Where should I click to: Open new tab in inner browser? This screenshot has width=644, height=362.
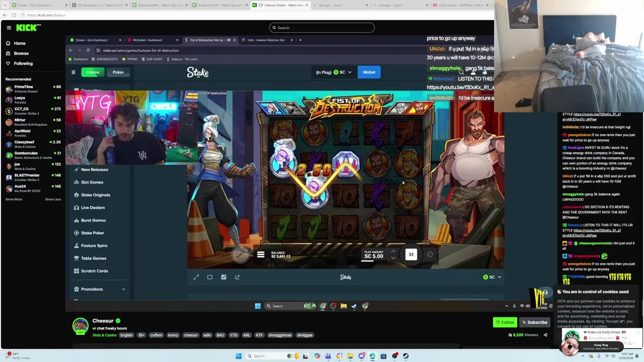(x=300, y=40)
